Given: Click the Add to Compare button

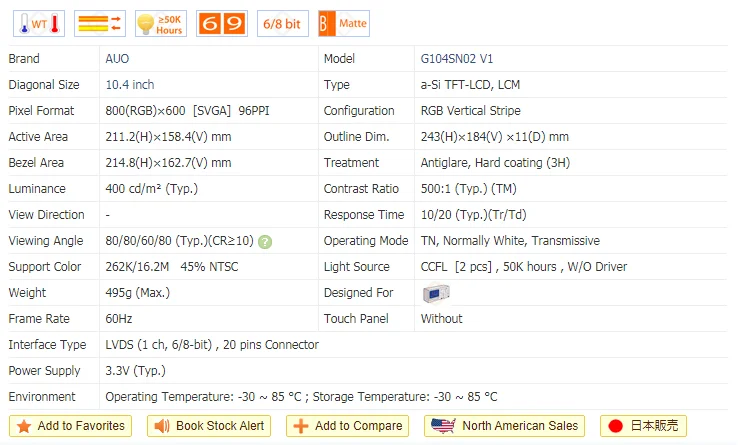Looking at the screenshot, I should click(x=347, y=426).
